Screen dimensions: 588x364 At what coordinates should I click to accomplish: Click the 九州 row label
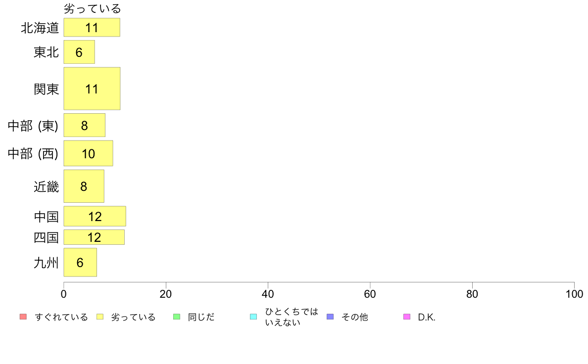point(46,263)
